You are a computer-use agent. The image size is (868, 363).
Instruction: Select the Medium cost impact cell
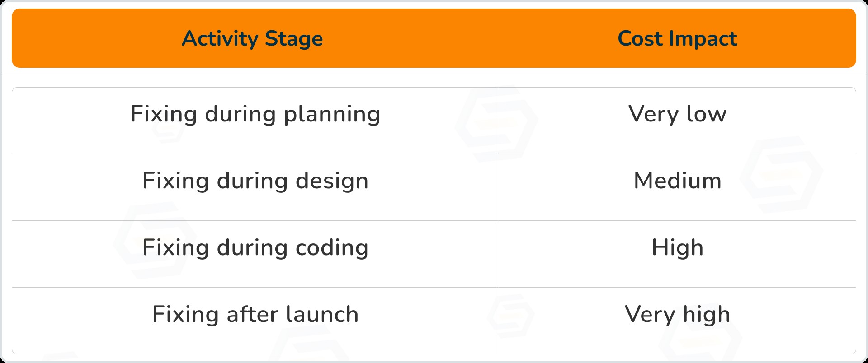click(677, 181)
